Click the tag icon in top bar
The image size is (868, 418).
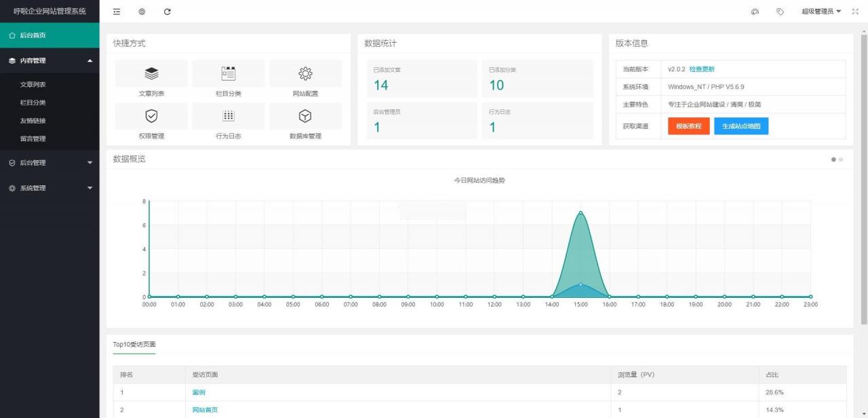point(780,12)
